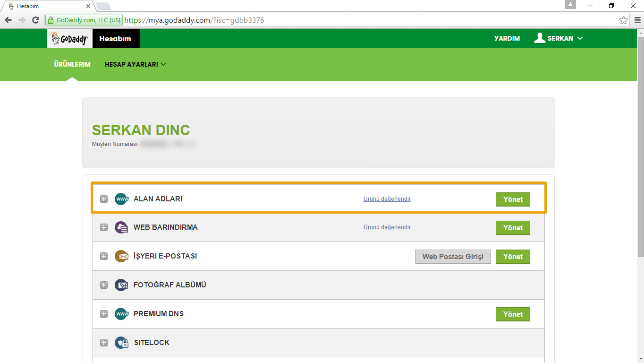The width and height of the screenshot is (644, 363).
Task: Click the SERKAN DINC name heading
Action: point(141,130)
